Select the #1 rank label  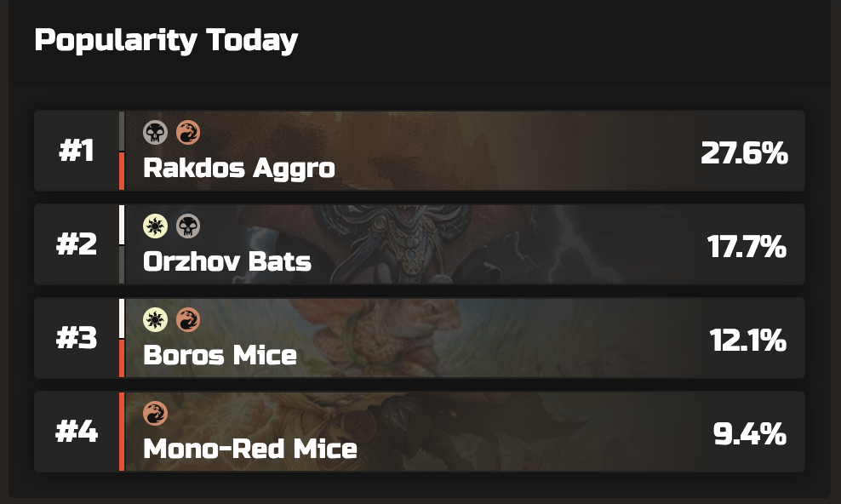tap(77, 151)
